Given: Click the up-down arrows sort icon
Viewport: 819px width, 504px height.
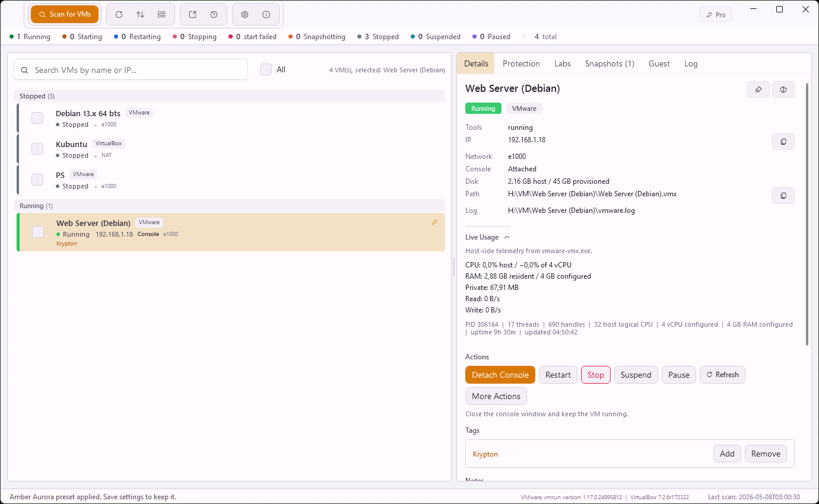Looking at the screenshot, I should pos(140,14).
